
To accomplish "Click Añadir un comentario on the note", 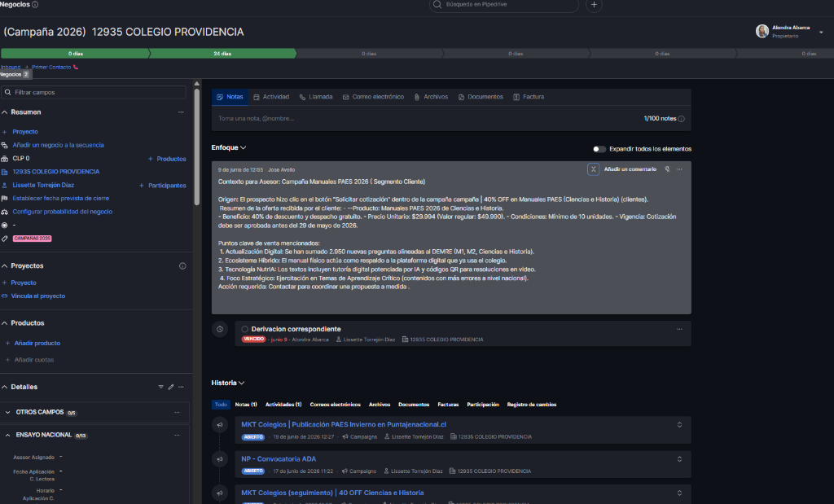I will 630,169.
